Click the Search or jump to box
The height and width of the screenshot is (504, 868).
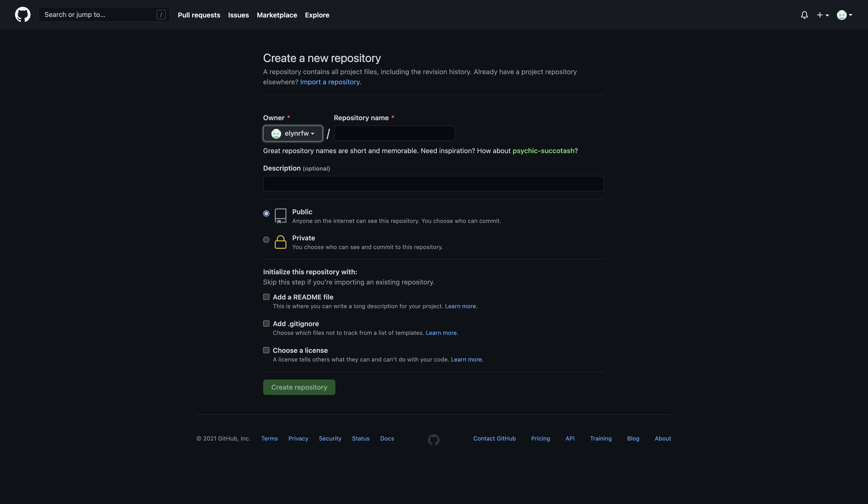click(x=104, y=15)
